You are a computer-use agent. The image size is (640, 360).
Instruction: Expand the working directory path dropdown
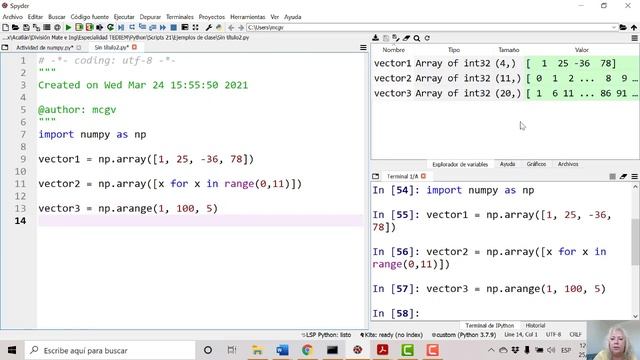613,27
